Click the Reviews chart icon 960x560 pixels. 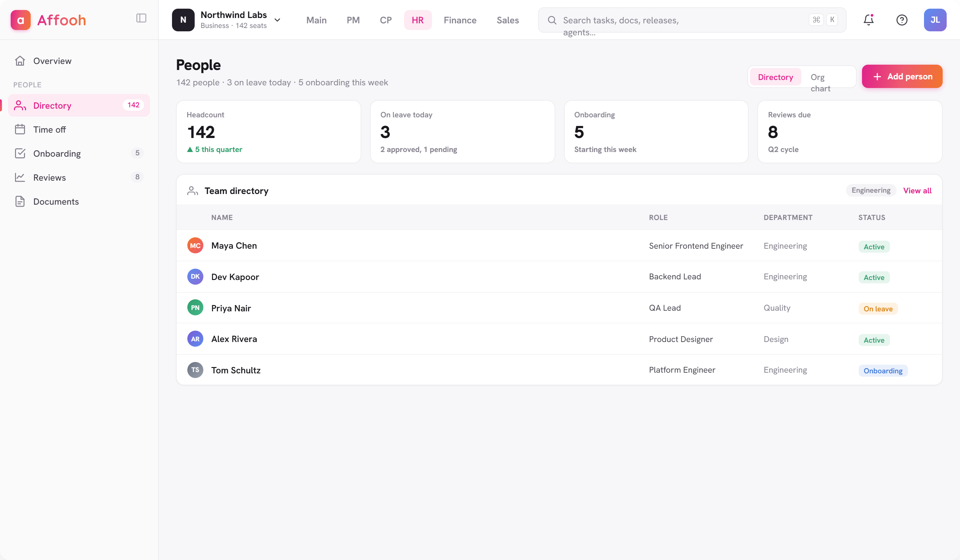[20, 178]
